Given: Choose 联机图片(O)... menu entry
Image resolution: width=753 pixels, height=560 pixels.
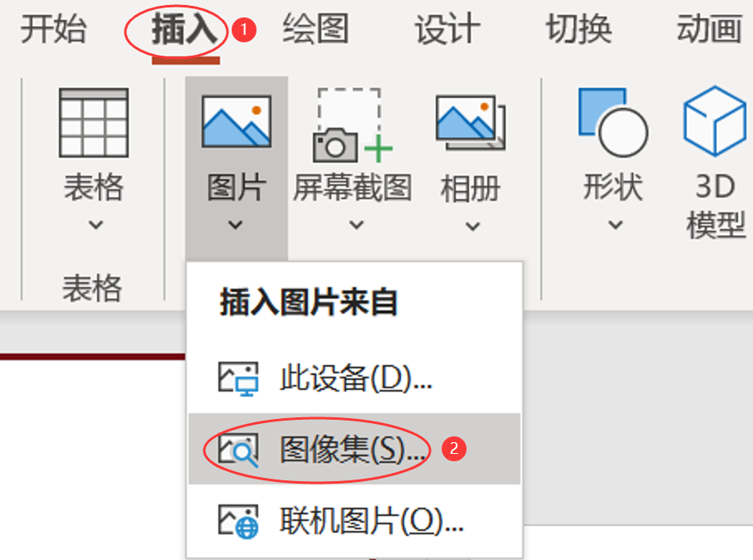Looking at the screenshot, I should (354, 521).
